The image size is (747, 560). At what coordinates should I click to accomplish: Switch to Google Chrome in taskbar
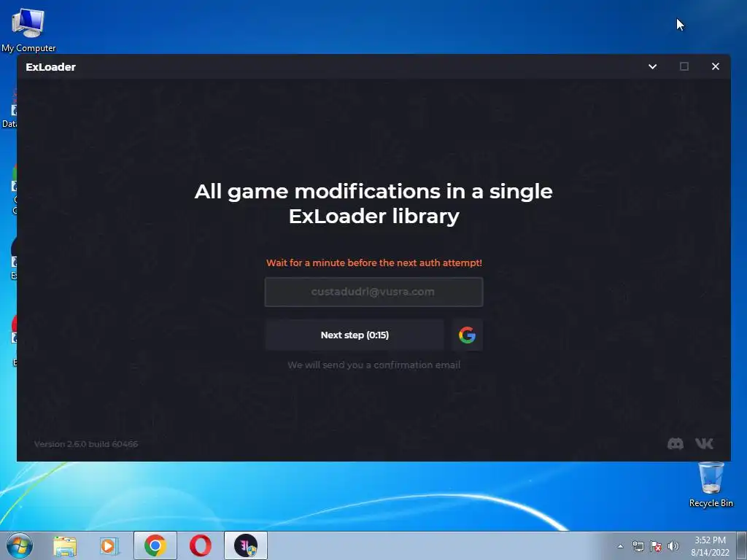pos(155,545)
